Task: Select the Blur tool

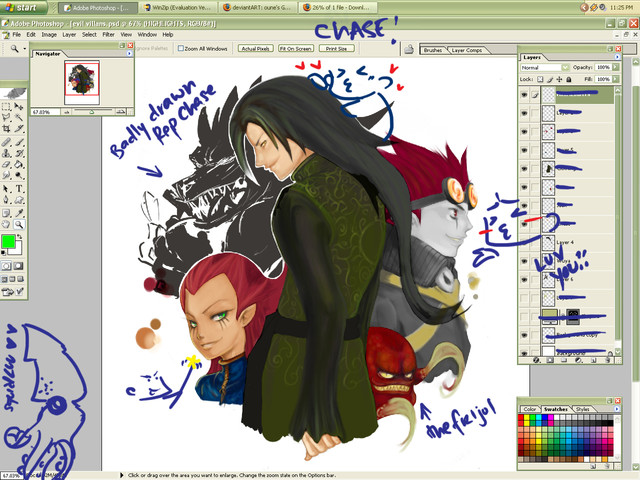Action: pyautogui.click(x=6, y=176)
